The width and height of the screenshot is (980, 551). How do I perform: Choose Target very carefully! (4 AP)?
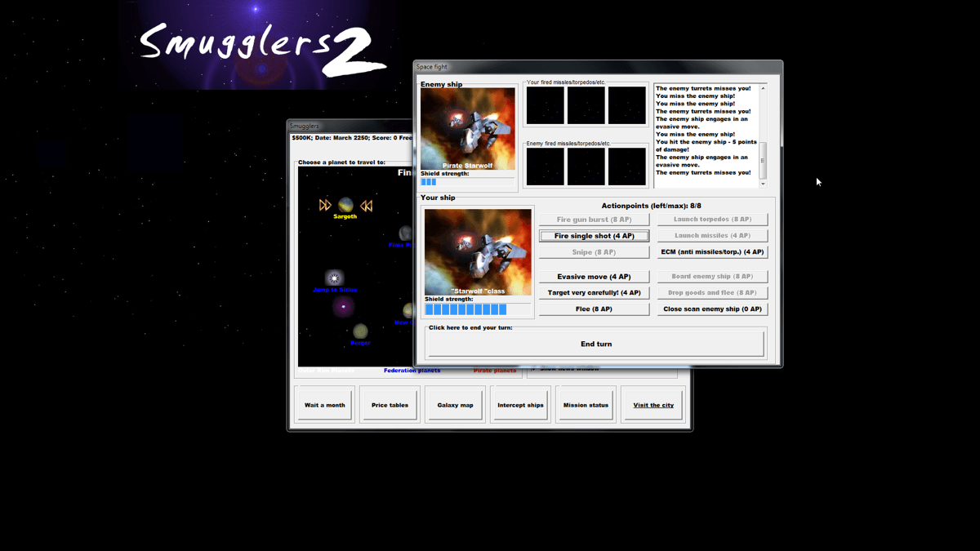(x=594, y=293)
